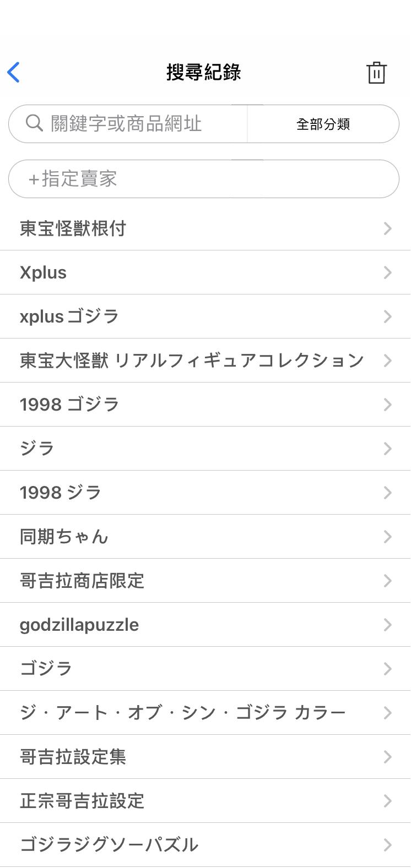The image size is (411, 868).
Task: Open the 東宝怪獣根付 search record
Action: click(x=73, y=228)
